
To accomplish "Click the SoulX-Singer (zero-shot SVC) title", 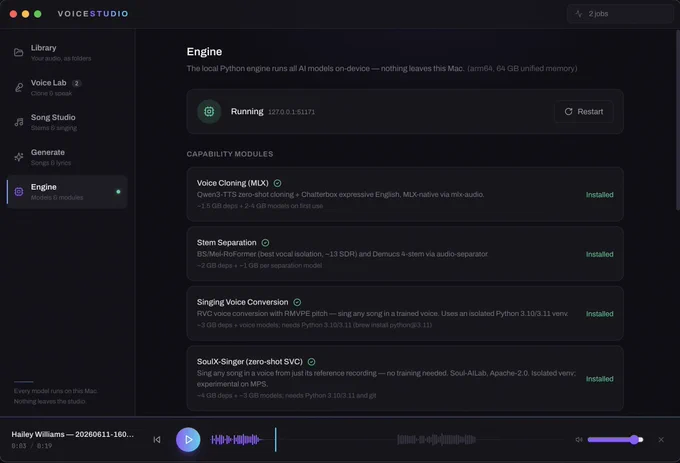I will 249,362.
